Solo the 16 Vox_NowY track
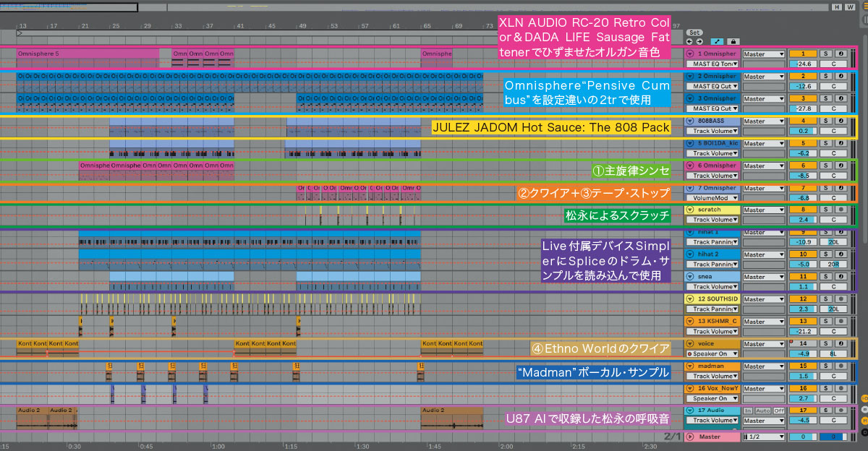This screenshot has height=451, width=868. tap(825, 388)
